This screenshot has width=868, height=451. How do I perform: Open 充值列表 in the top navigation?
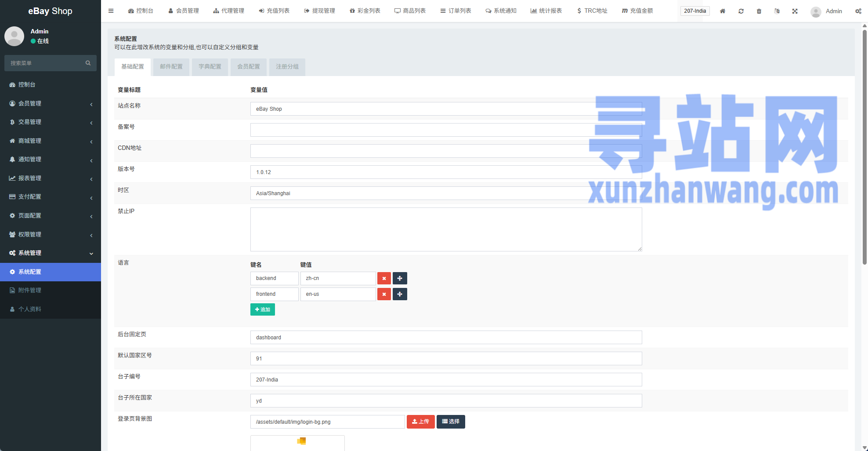click(x=274, y=11)
